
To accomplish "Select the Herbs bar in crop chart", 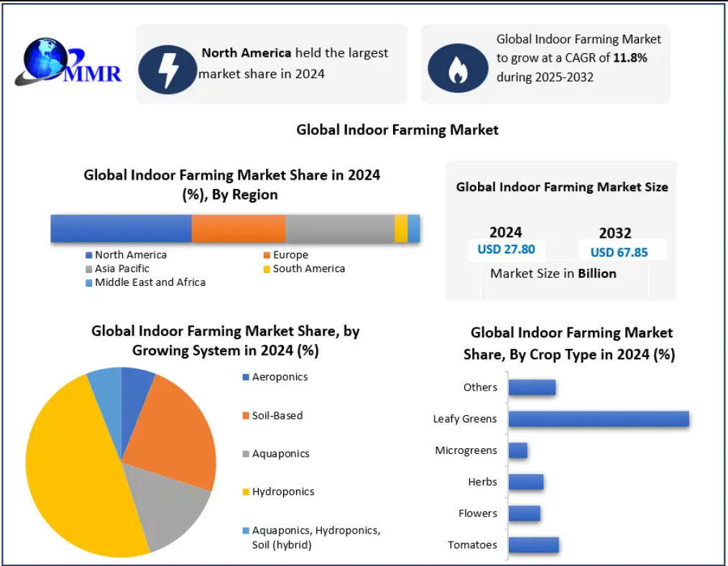I will [525, 482].
